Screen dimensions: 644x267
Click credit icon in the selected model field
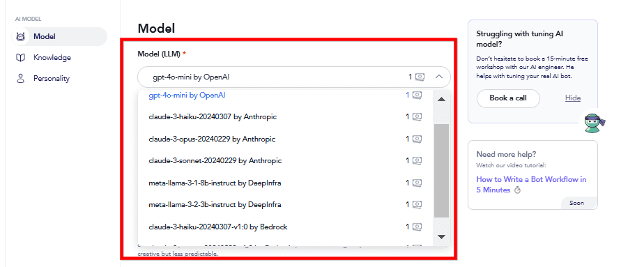[420, 77]
